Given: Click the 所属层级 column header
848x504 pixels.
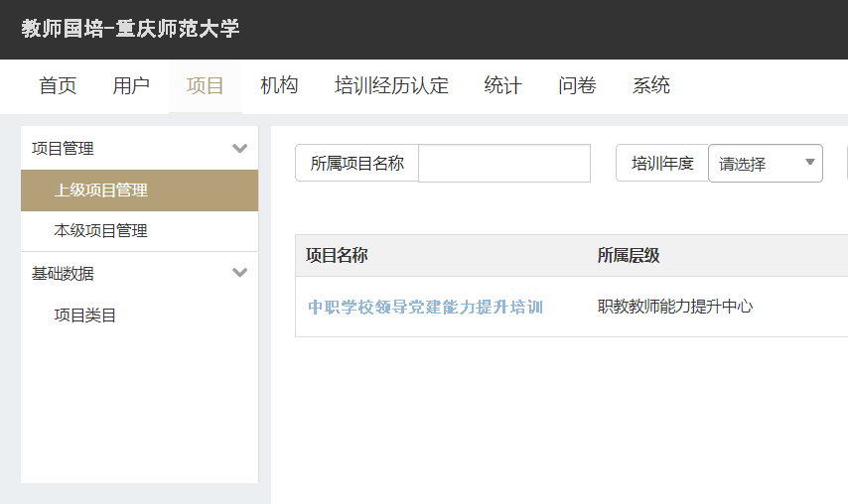Looking at the screenshot, I should pyautogui.click(x=629, y=256).
